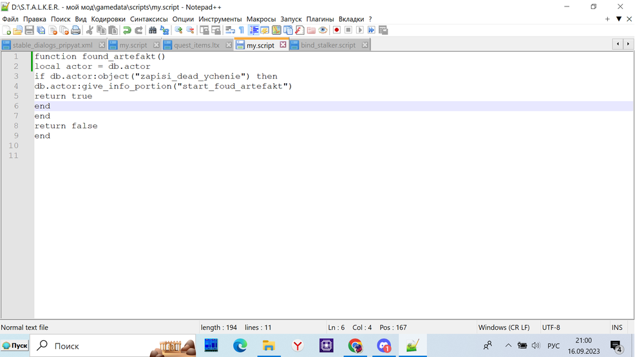
Task: Click the Cut scissors icon
Action: tap(90, 30)
